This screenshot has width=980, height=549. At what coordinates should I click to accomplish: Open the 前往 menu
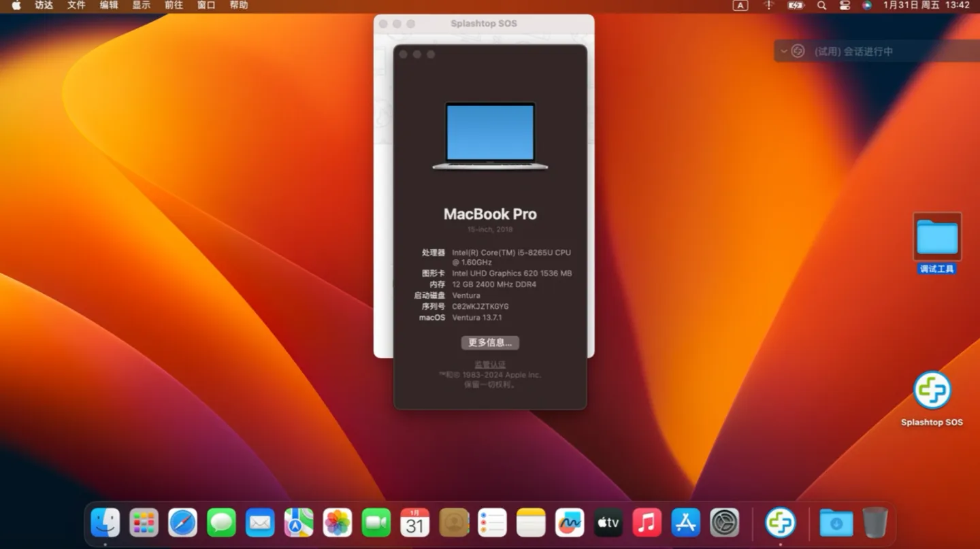(172, 5)
